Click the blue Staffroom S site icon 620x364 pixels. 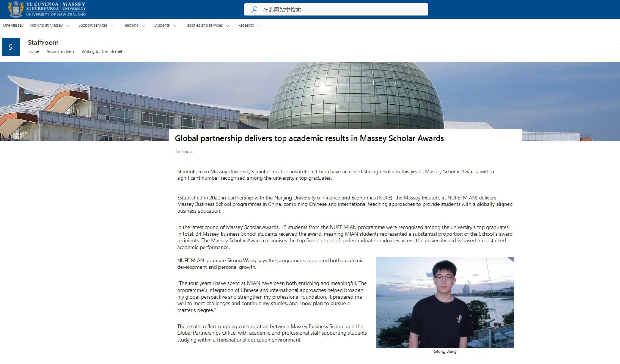(x=11, y=47)
